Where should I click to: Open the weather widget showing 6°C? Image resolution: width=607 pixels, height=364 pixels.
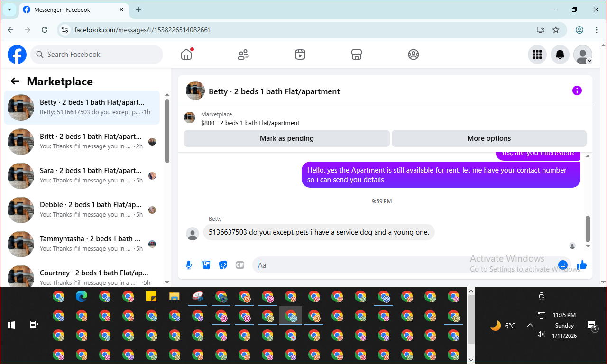[x=503, y=326]
